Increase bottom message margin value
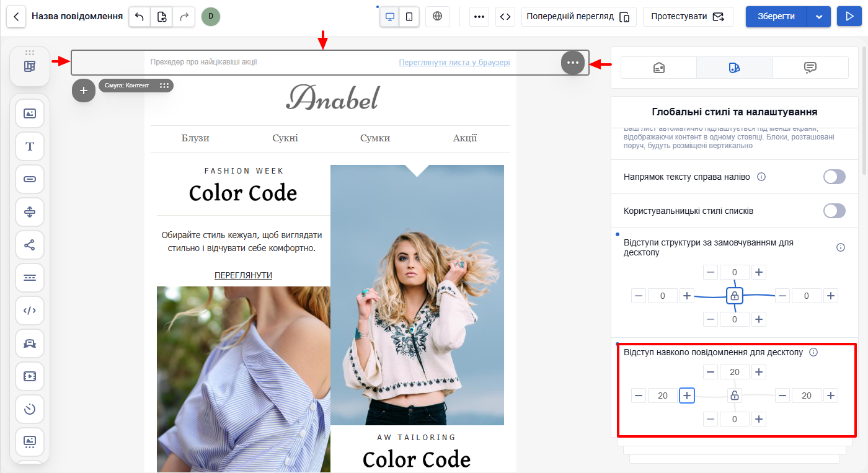This screenshot has width=868, height=473. [x=759, y=419]
